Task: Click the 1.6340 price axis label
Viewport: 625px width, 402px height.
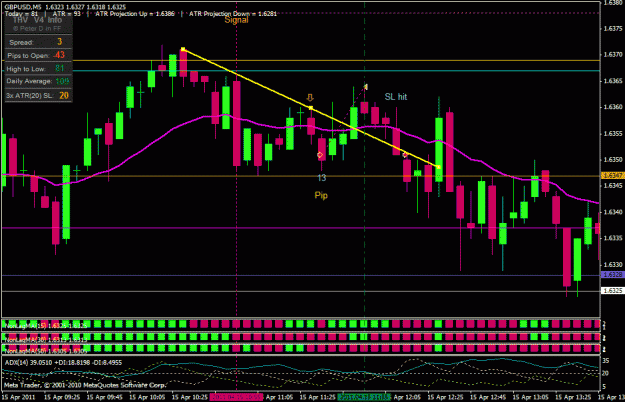Action: (613, 212)
